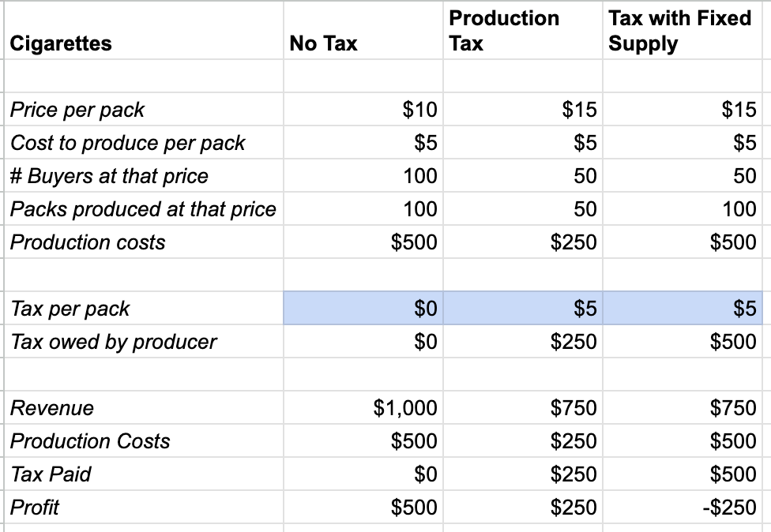Select $250 tax owed by producer cell
771x532 pixels.
point(523,342)
